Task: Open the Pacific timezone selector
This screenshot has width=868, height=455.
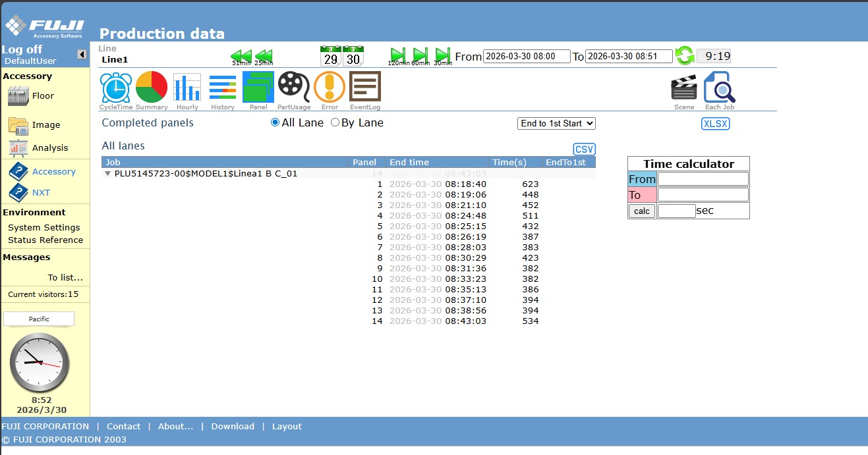Action: point(39,319)
